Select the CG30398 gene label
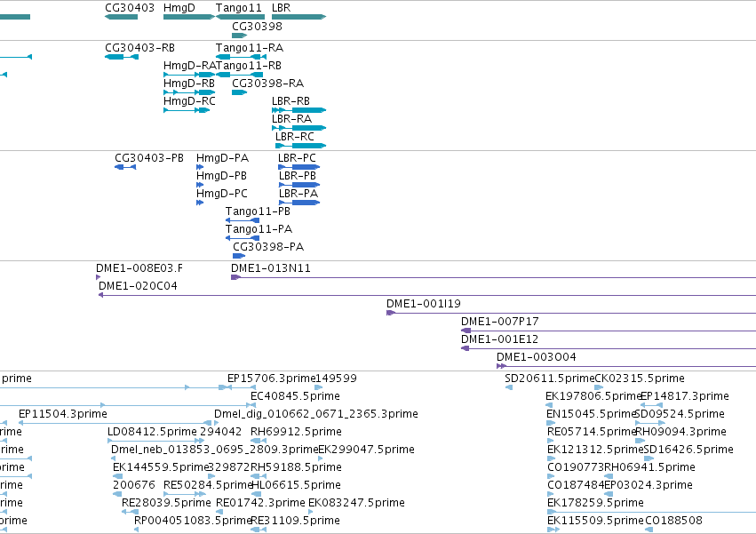The width and height of the screenshot is (756, 534). pos(257,26)
